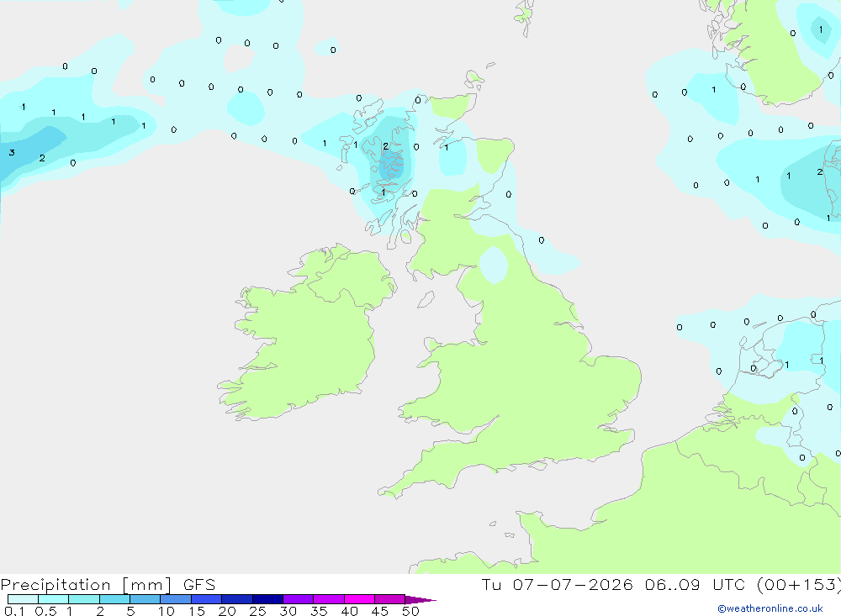This screenshot has height=616, width=841.
Task: Click the above-50 mm legend arrow tip
Action: tap(420, 600)
